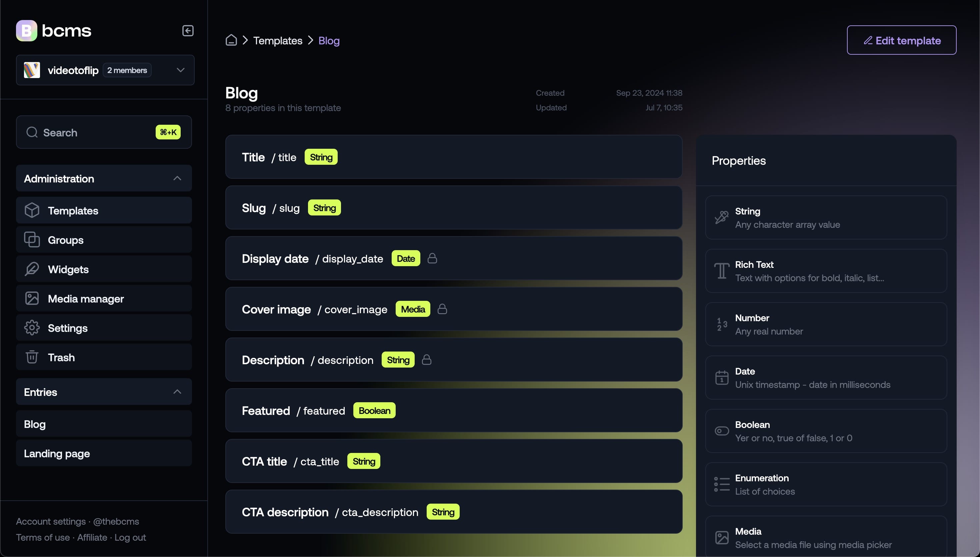Collapse the Entries section
The width and height of the screenshot is (980, 557).
click(177, 392)
